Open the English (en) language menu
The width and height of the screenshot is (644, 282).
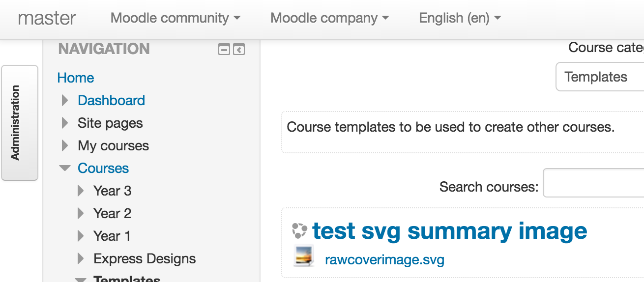(x=460, y=18)
